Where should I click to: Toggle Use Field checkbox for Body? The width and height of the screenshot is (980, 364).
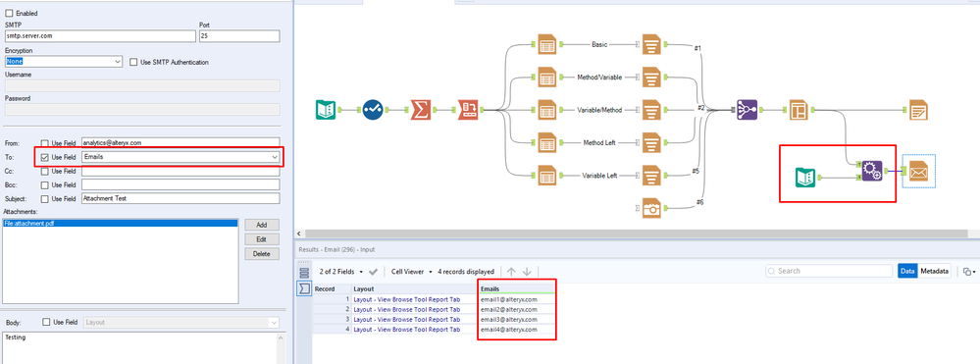(x=46, y=322)
